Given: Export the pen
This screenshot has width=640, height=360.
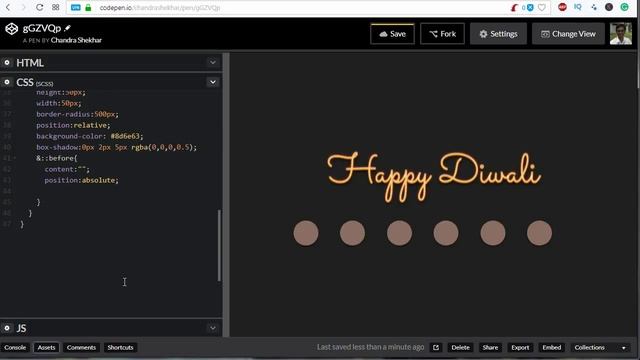Looking at the screenshot, I should pos(520,347).
